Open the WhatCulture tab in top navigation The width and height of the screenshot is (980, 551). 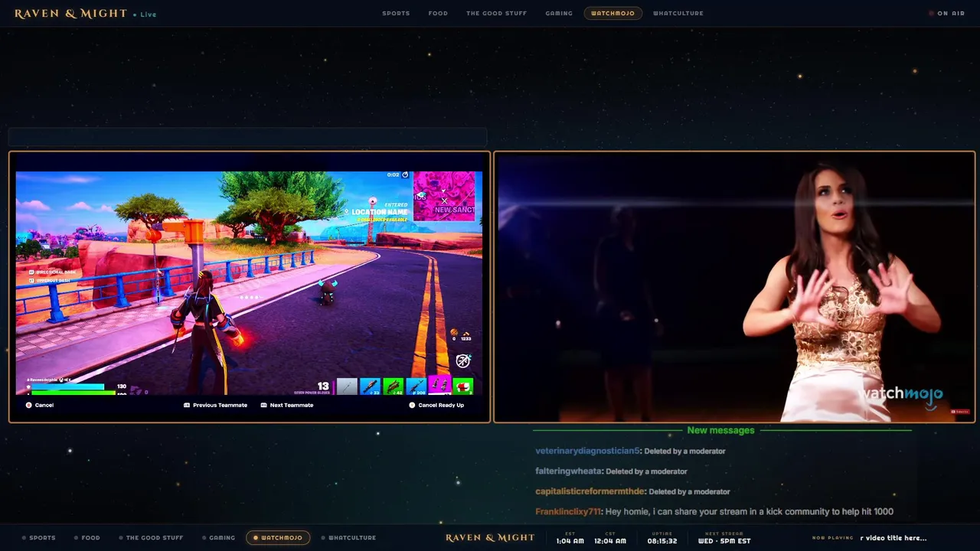pyautogui.click(x=678, y=13)
